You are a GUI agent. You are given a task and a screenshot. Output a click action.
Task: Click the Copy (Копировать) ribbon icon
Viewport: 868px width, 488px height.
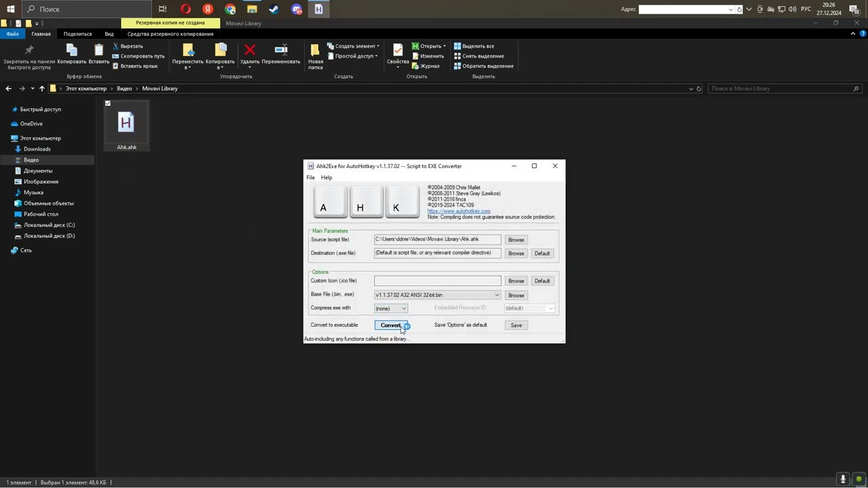click(x=72, y=54)
